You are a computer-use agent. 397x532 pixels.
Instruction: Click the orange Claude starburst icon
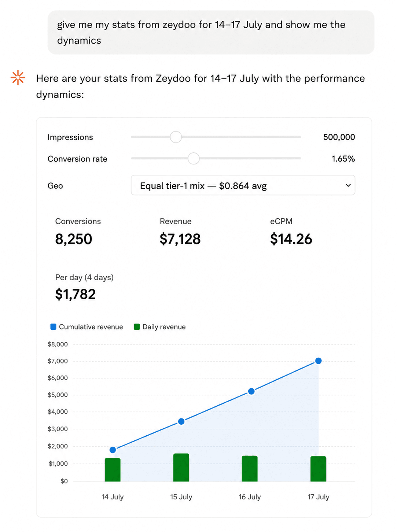coord(18,78)
